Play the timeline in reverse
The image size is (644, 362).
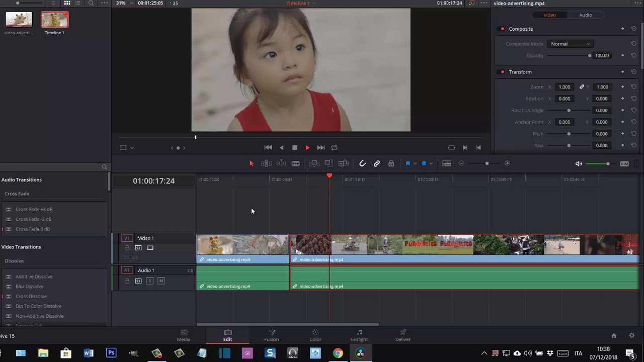[281, 147]
